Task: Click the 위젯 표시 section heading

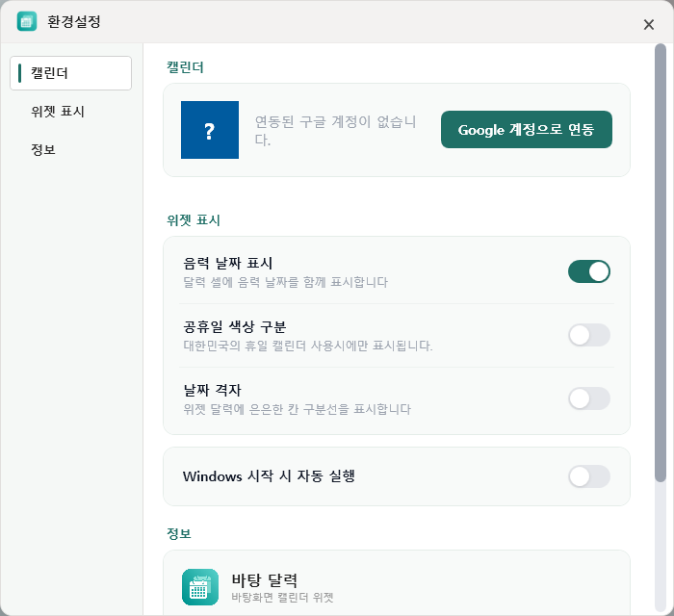Action: [193, 220]
